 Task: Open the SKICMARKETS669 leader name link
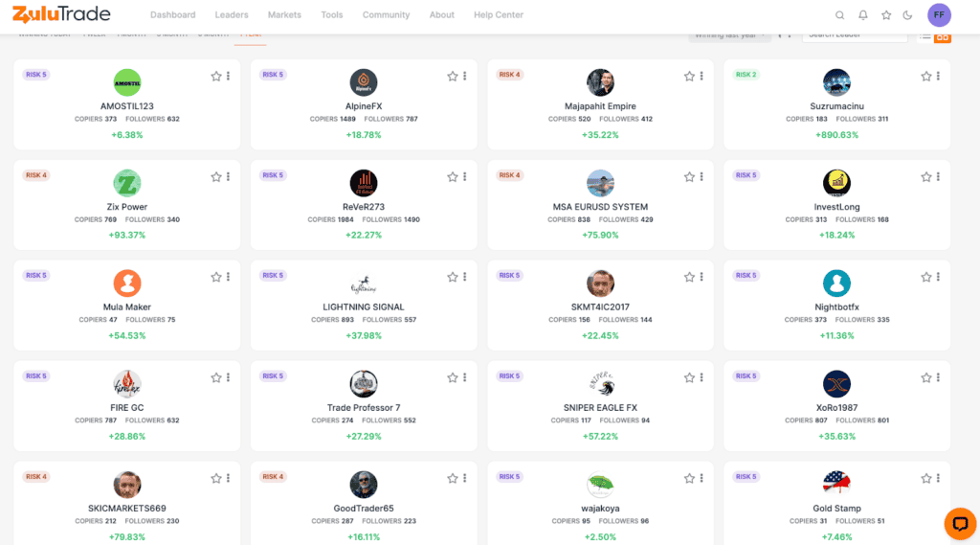(x=127, y=509)
